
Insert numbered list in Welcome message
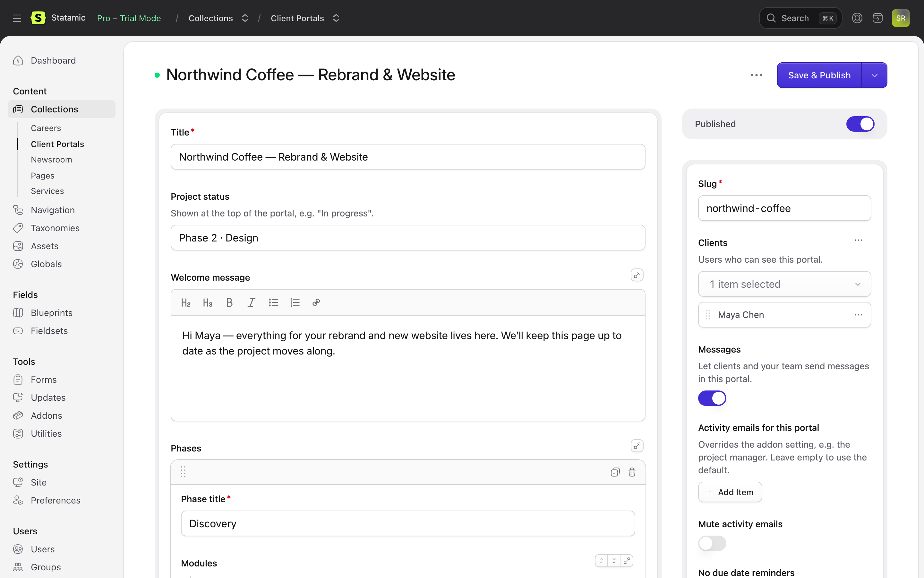pos(295,303)
